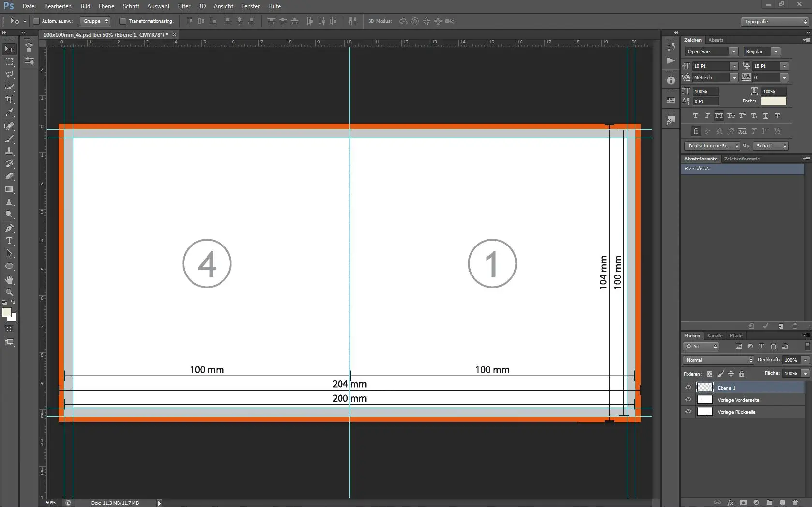Toggle visibility of Vorlage Rückseite layer
Image resolution: width=812 pixels, height=507 pixels.
688,412
